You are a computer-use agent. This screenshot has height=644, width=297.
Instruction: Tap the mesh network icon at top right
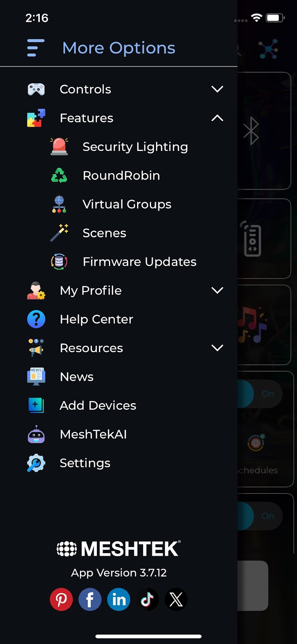coord(268,49)
